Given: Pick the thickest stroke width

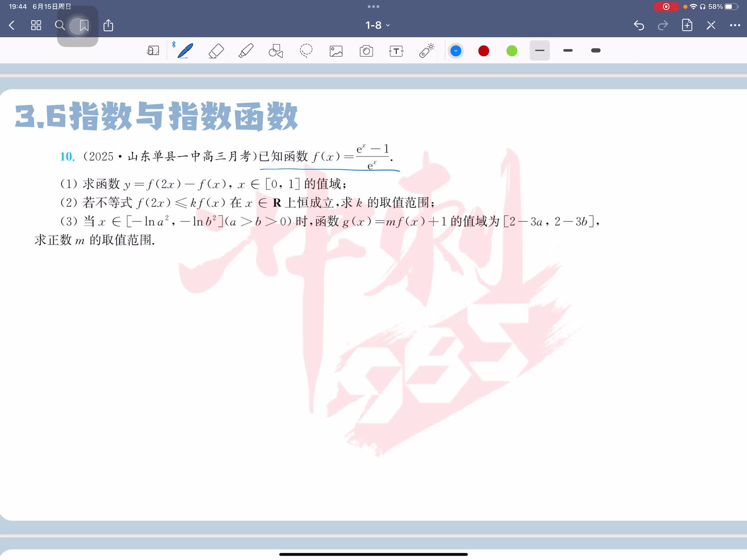Looking at the screenshot, I should (596, 51).
